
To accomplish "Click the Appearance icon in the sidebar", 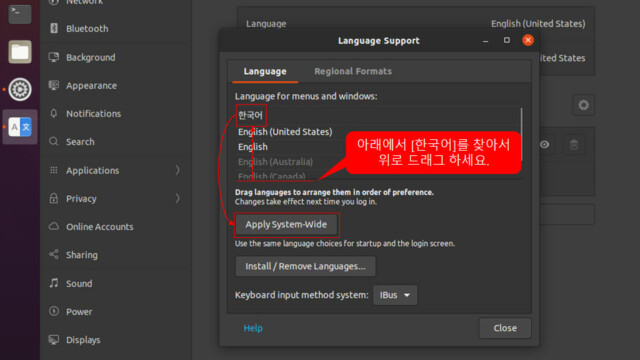I will click(54, 85).
